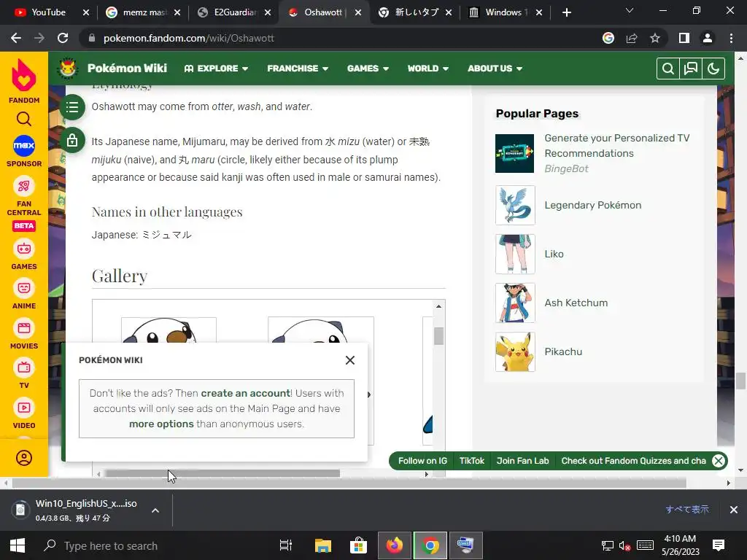Bookmark this page with the star

[655, 38]
